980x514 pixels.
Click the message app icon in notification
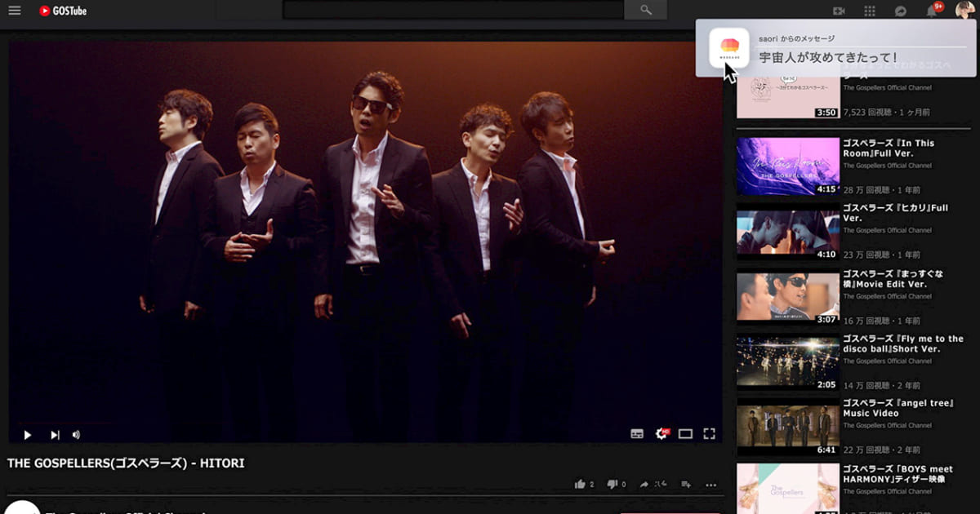(x=729, y=48)
